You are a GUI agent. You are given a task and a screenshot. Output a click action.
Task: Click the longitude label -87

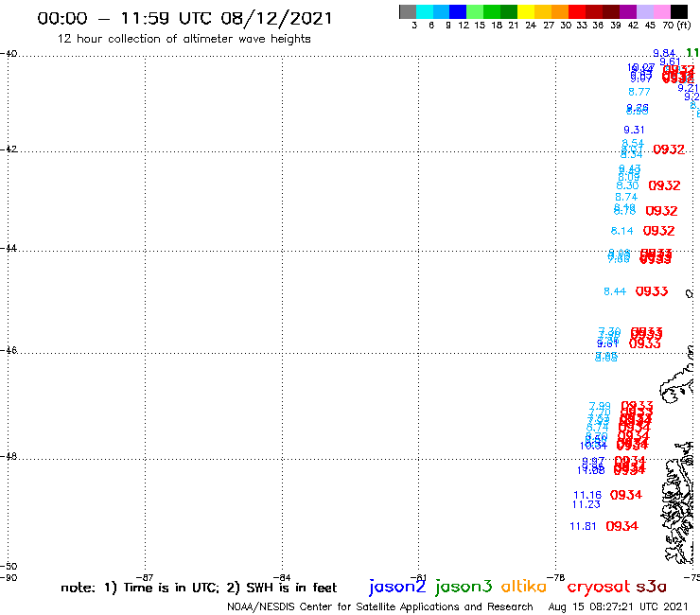click(x=145, y=577)
